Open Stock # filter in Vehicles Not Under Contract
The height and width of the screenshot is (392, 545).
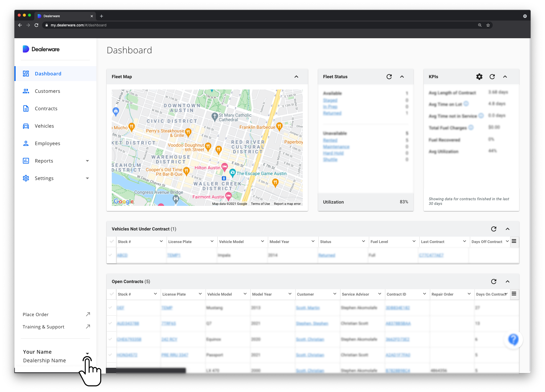tap(161, 242)
